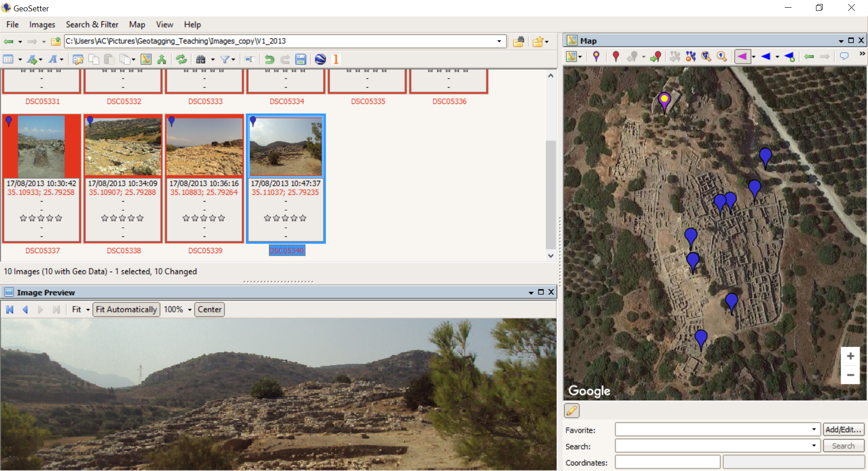Image resolution: width=868 pixels, height=471 pixels.
Task: Open the Fit dropdown in Image Preview
Action: [88, 310]
